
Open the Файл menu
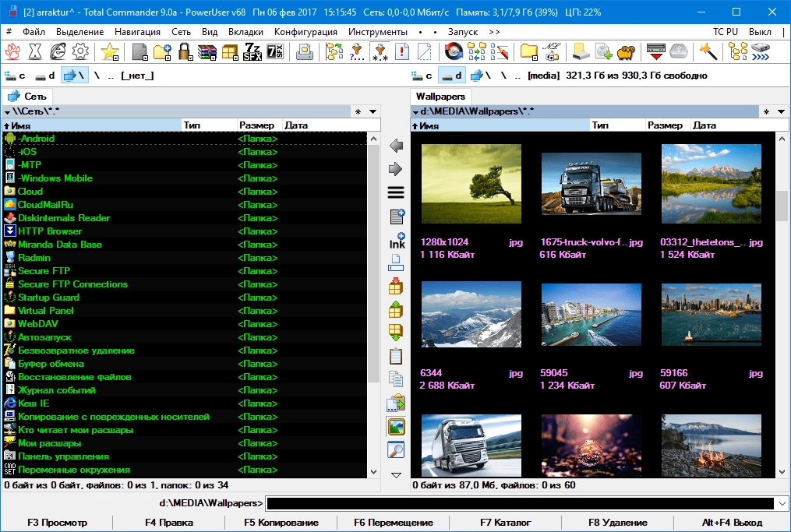[x=34, y=32]
